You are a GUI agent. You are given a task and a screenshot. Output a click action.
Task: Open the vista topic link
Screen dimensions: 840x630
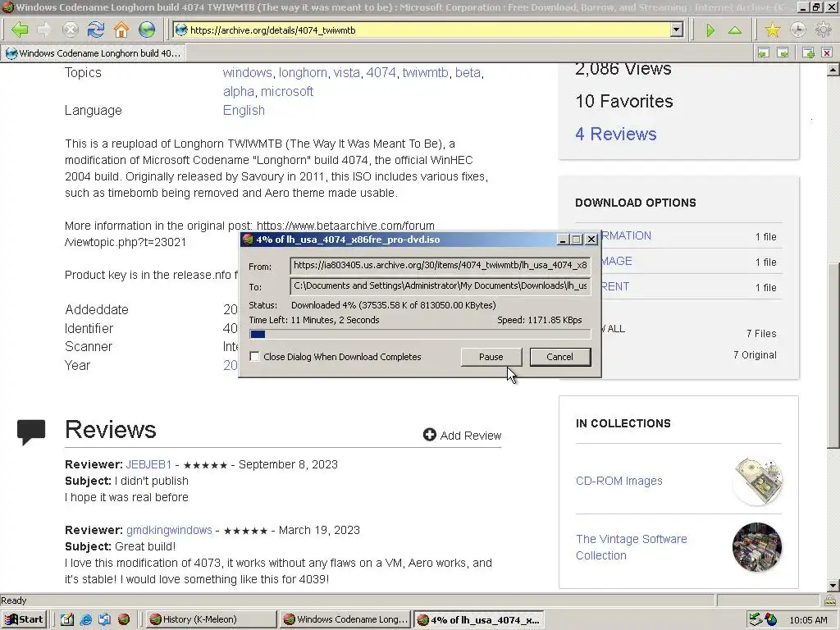pyautogui.click(x=347, y=72)
